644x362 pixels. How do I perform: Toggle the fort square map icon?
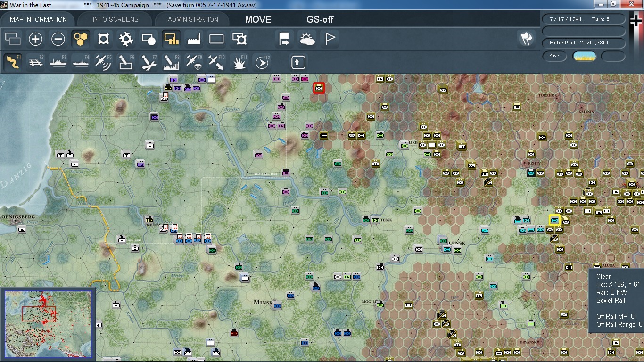(103, 39)
